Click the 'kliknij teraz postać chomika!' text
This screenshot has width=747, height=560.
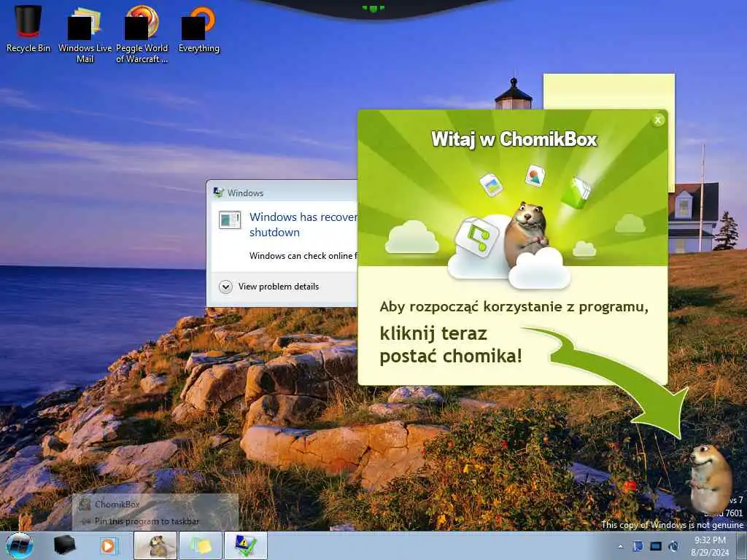pos(451,344)
